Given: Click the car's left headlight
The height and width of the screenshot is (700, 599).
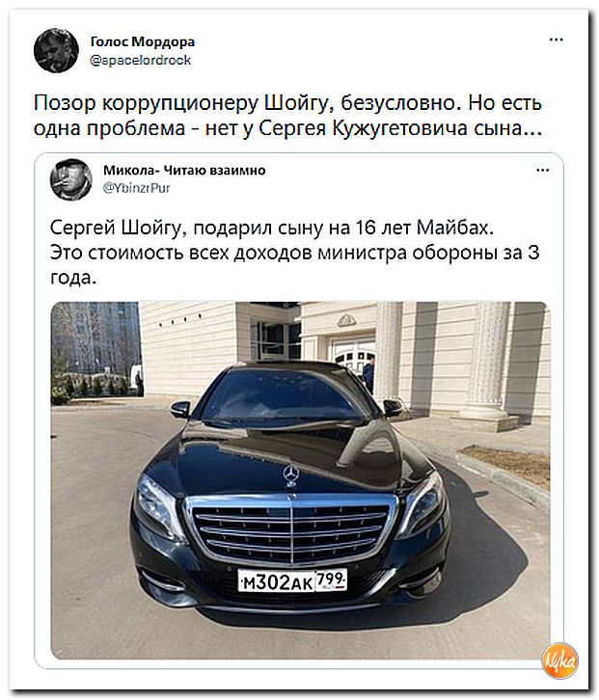Looking at the screenshot, I should point(156,502).
